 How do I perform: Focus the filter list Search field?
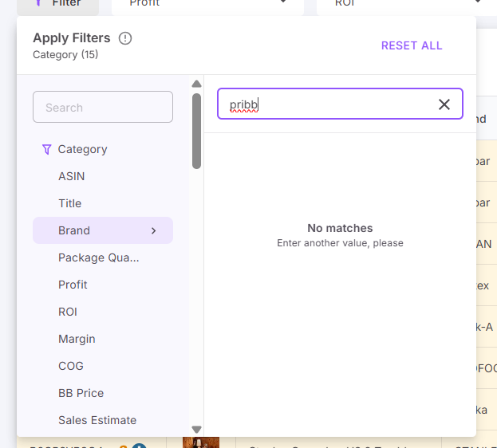click(103, 108)
